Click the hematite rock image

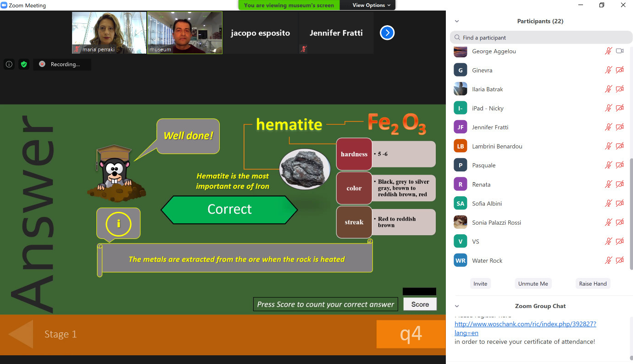click(x=305, y=170)
